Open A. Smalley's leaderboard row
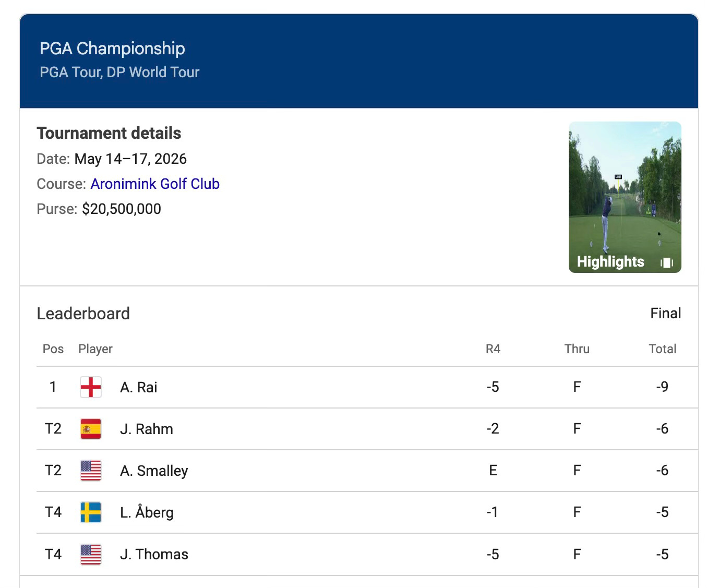The image size is (707, 588). coord(367,471)
